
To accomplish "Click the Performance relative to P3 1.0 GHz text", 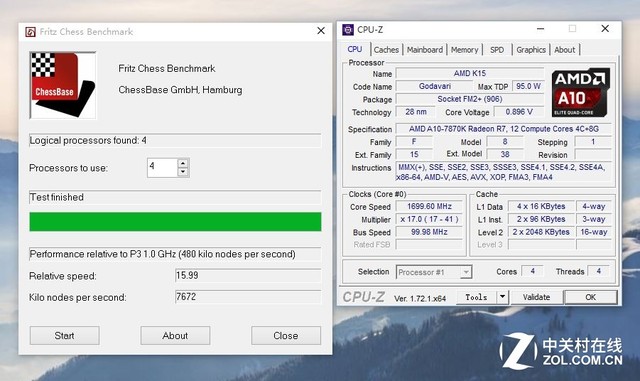I will (x=162, y=254).
